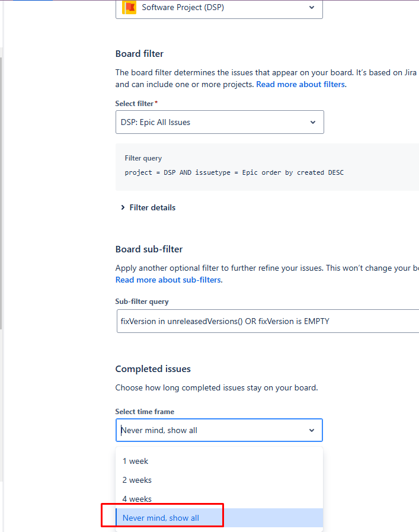This screenshot has height=532, width=419.
Task: Click the Completed issues heading
Action: (x=153, y=368)
